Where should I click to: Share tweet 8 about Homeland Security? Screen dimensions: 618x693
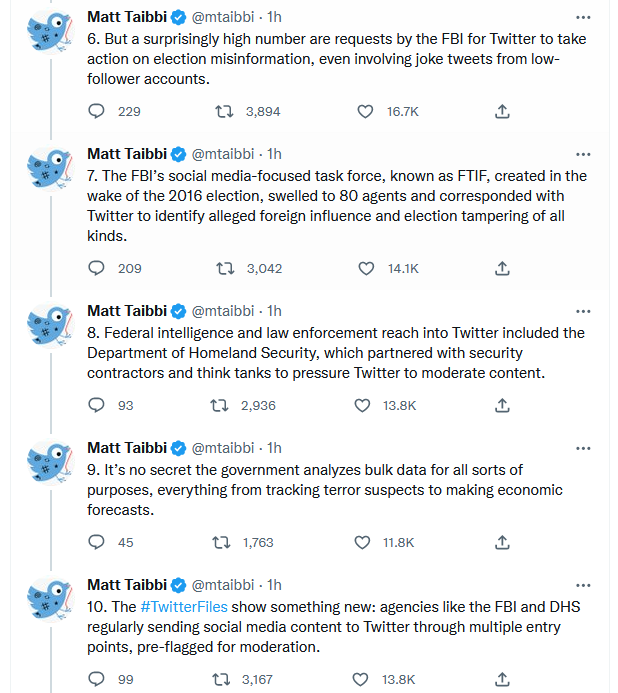(502, 405)
